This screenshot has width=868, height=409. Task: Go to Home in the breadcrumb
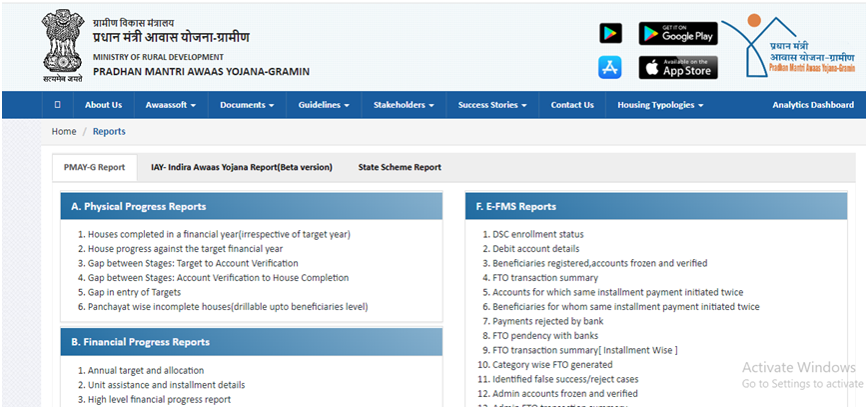coord(64,131)
